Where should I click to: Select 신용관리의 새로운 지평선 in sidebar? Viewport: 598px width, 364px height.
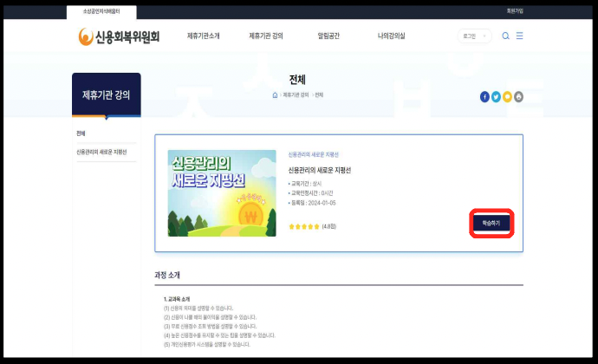coord(101,152)
